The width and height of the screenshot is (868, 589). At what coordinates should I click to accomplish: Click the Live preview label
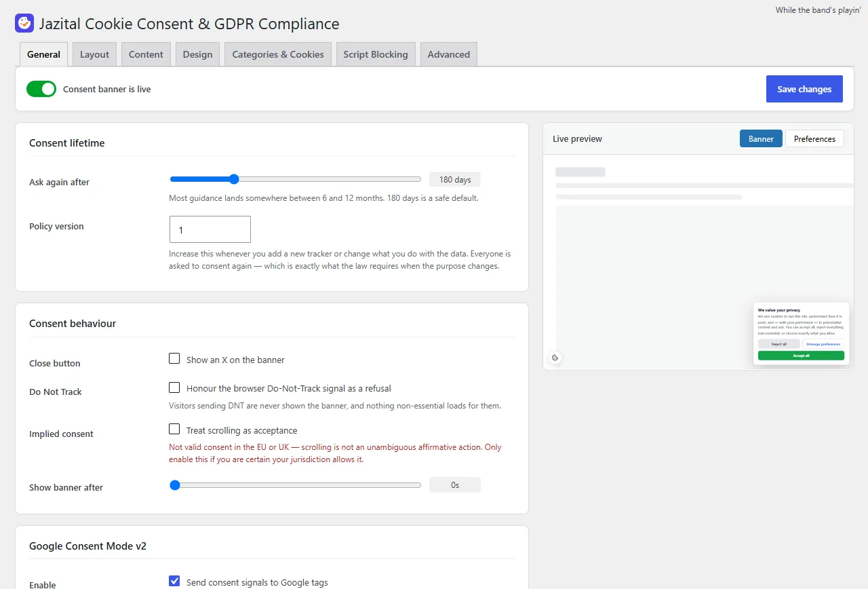click(577, 138)
